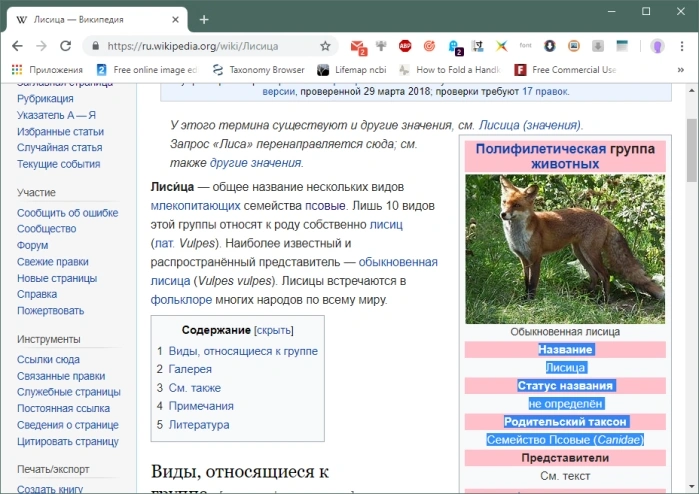
Task: Open the Рубрикация sidebar link
Action: click(x=45, y=99)
